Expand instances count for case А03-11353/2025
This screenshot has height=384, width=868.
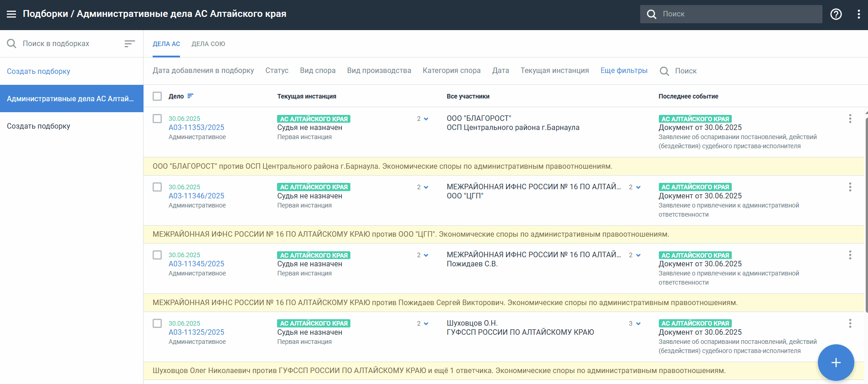coord(422,119)
